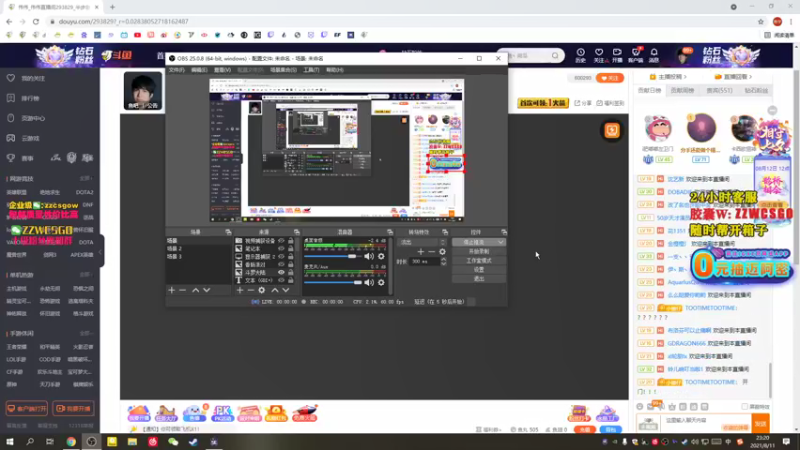Click the Douyu search magnifier icon

tap(555, 56)
